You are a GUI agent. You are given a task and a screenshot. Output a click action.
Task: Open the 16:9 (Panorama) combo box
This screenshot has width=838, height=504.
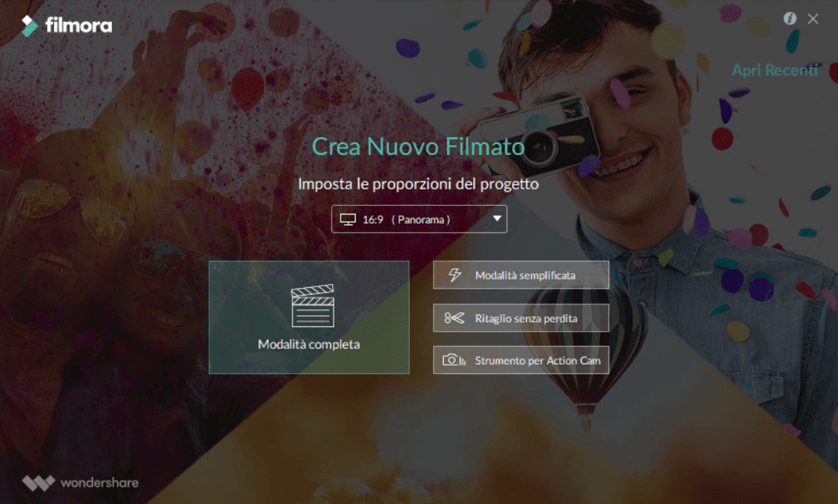point(419,219)
